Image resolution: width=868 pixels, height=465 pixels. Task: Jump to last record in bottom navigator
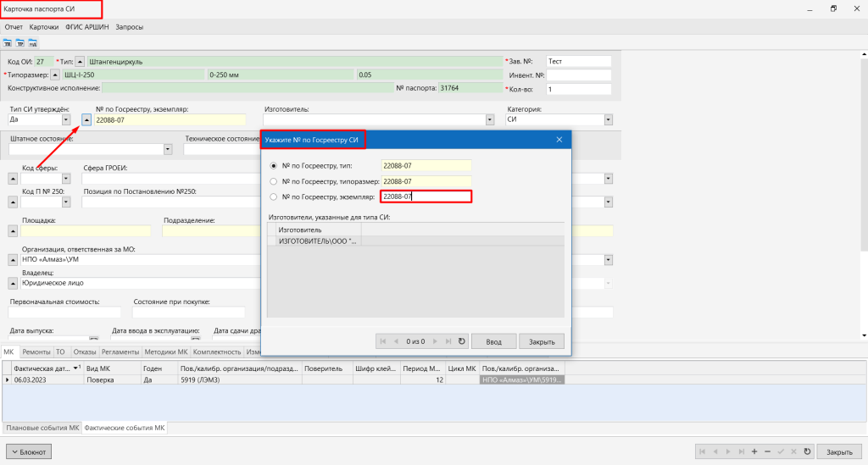[741, 451]
